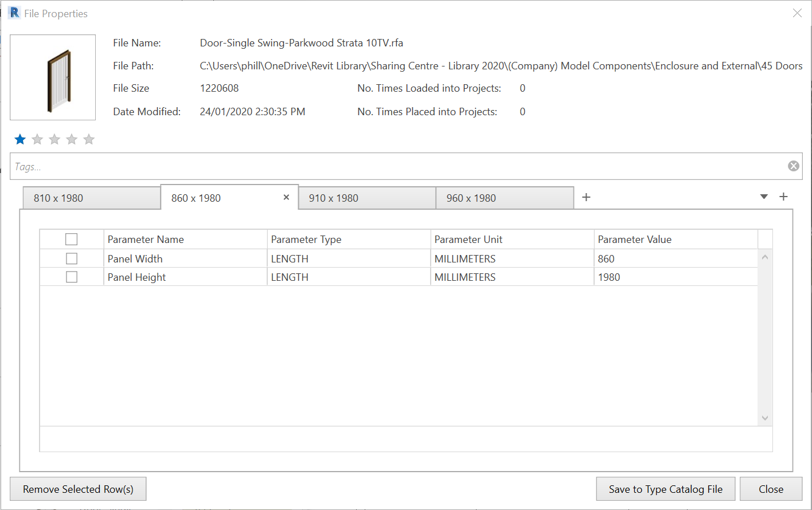Viewport: 812px width, 510px height.
Task: Click the Revit logo in the title bar
Action: click(14, 13)
